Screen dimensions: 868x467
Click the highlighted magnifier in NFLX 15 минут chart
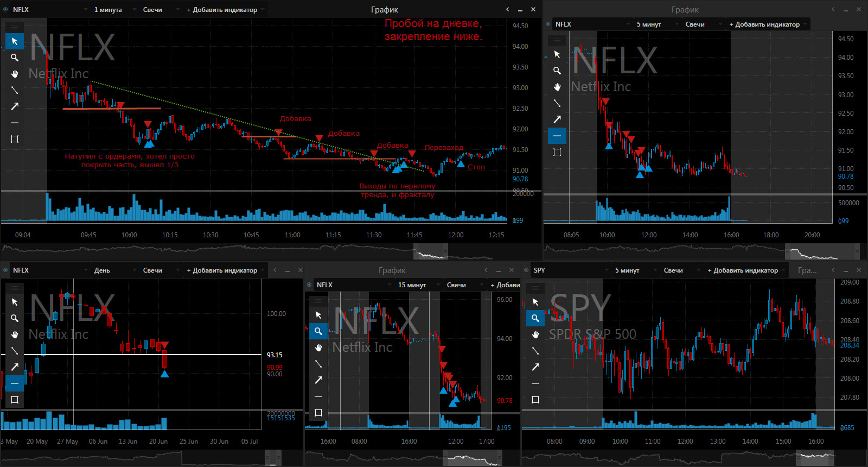point(318,331)
